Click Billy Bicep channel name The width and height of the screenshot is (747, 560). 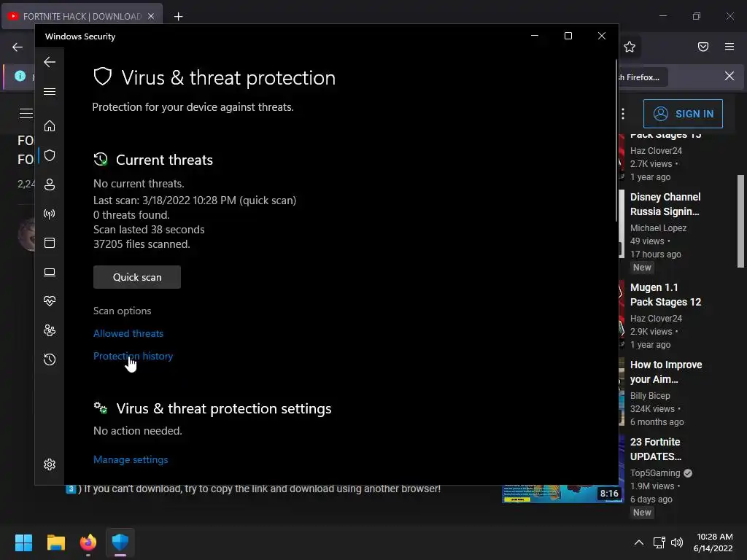(650, 396)
